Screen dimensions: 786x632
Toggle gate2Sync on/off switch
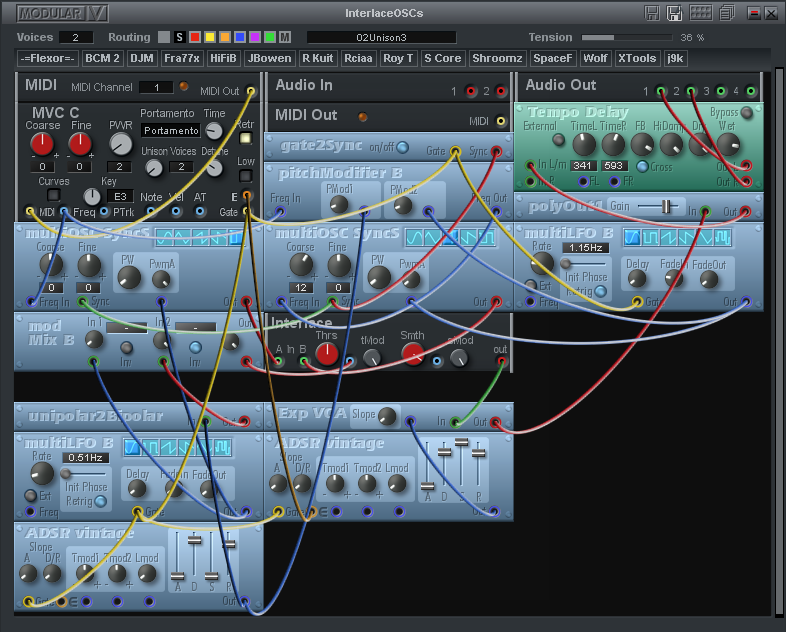tap(402, 147)
